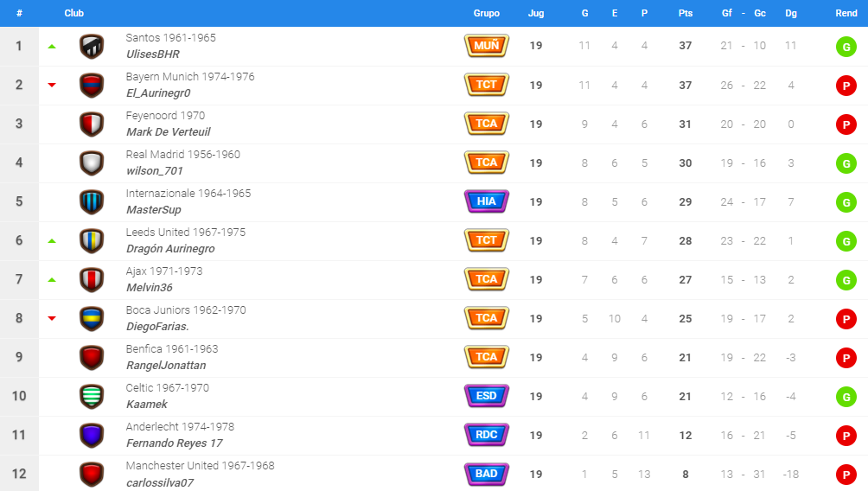Click the RDC group badge for Anderlecht

tap(486, 435)
